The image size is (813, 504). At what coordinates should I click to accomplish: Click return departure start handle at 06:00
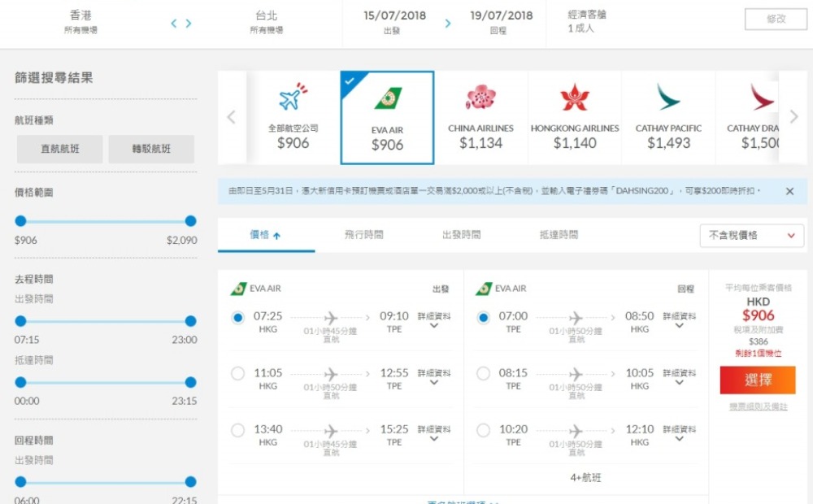21,482
